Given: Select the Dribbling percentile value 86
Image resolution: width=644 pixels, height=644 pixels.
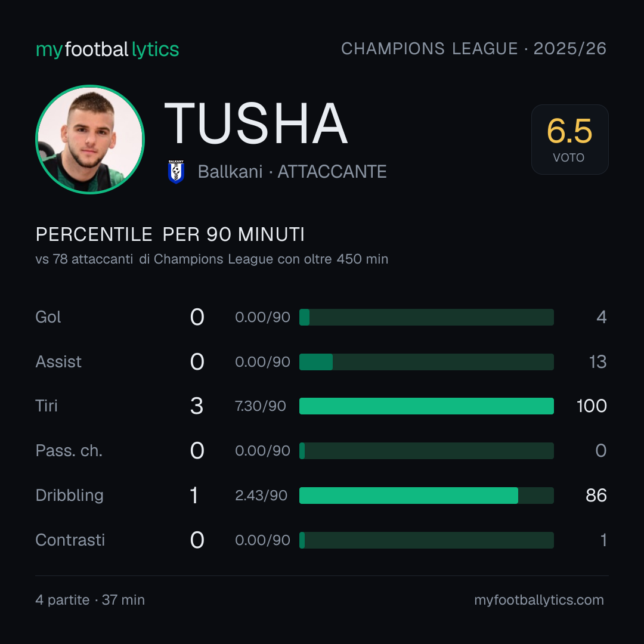Looking at the screenshot, I should (596, 496).
